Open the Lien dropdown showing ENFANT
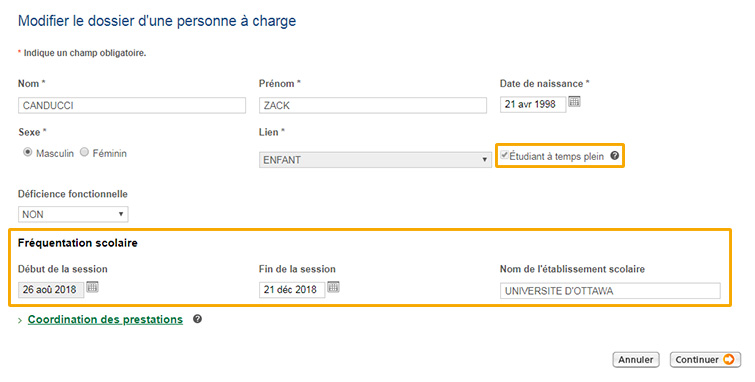The image size is (755, 382). pyautogui.click(x=375, y=160)
